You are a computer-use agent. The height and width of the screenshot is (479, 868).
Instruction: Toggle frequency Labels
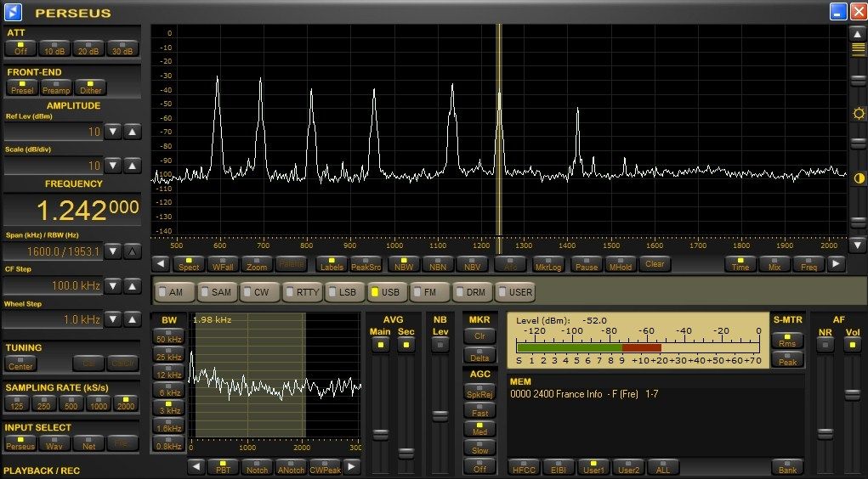[332, 264]
